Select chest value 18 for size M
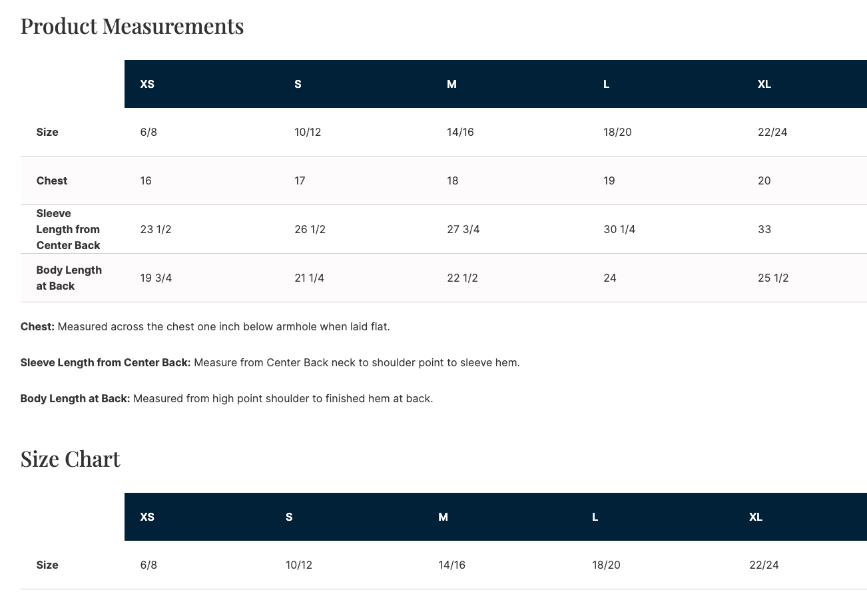Screen dimensions: 867x616 click(x=452, y=180)
